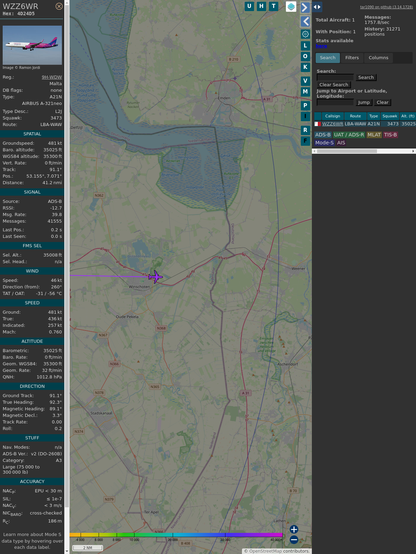
Task: Click the altitude color scale bar
Action: coord(176,535)
